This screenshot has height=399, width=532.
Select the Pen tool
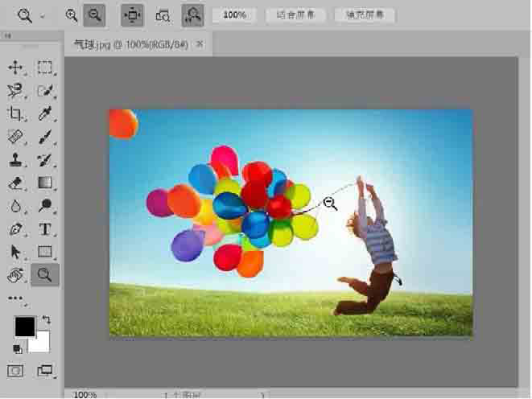[15, 229]
